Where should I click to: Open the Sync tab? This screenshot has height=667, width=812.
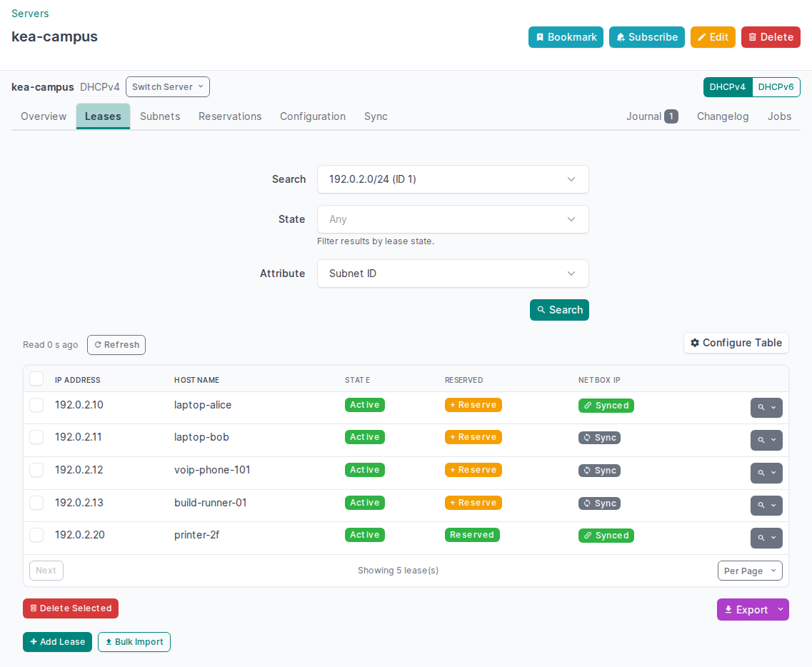(x=376, y=116)
